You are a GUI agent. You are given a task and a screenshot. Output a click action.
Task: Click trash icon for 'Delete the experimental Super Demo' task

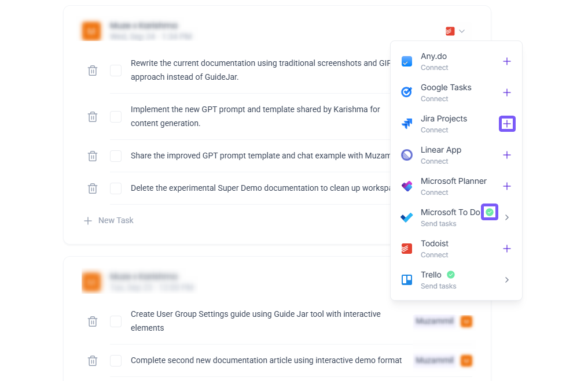pos(93,188)
